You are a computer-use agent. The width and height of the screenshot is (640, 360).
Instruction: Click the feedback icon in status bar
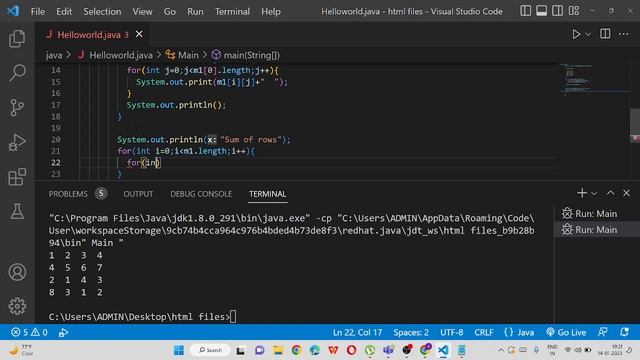[x=602, y=332]
